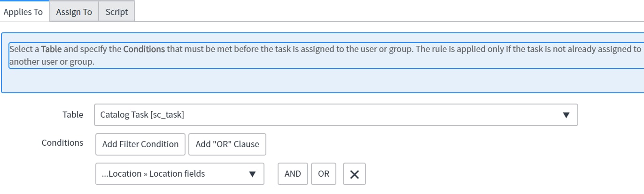Viewport: 644px width, 194px height.
Task: Select the Applies To tab
Action: coord(23,12)
